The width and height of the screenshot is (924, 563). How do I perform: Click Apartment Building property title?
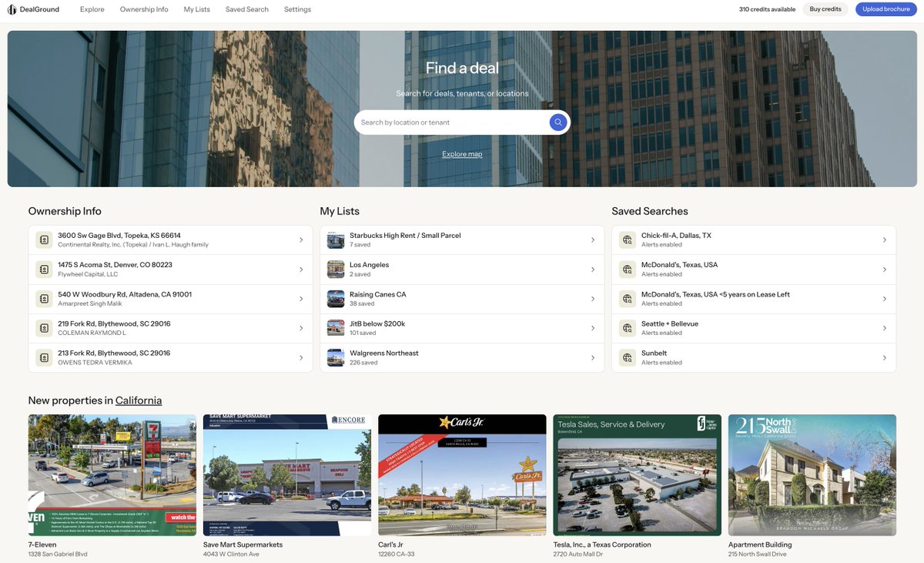[760, 545]
